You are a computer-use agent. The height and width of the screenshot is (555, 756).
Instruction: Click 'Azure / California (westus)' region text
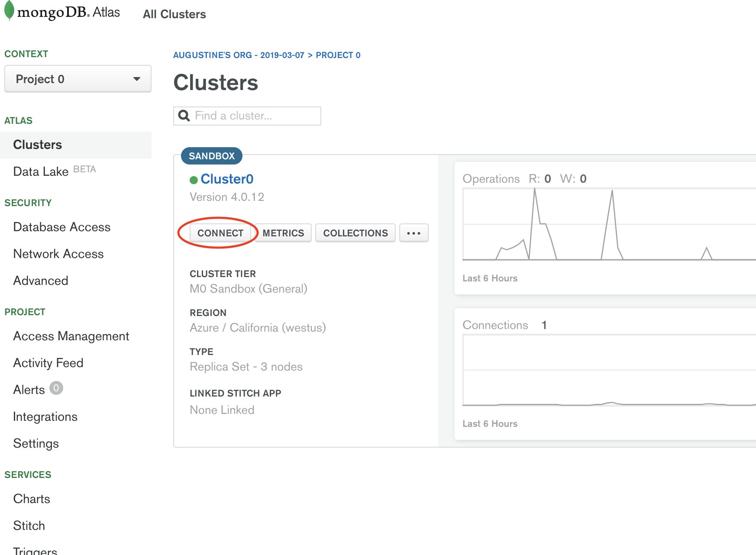258,328
